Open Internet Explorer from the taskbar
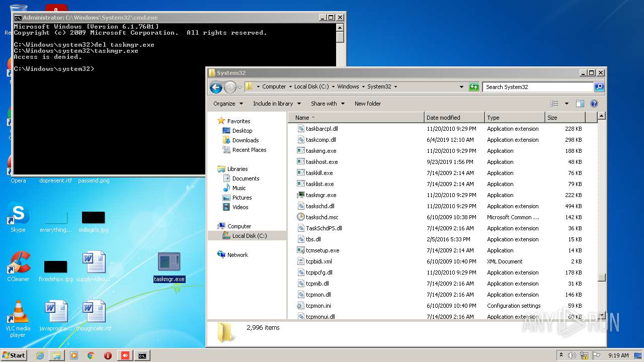The width and height of the screenshot is (644, 362). tap(40, 355)
